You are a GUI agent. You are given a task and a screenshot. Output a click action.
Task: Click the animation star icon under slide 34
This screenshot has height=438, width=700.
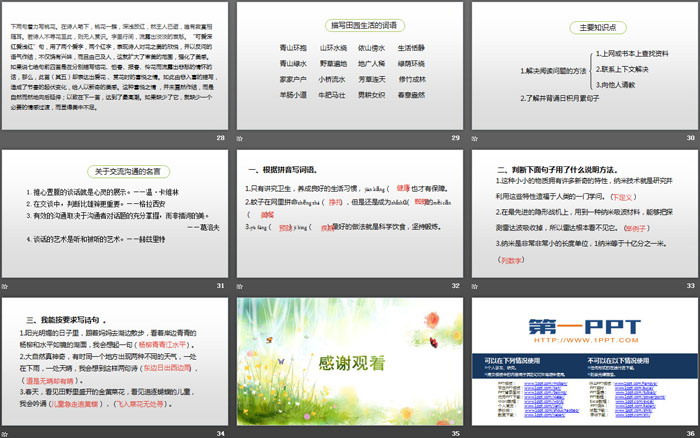click(x=4, y=434)
